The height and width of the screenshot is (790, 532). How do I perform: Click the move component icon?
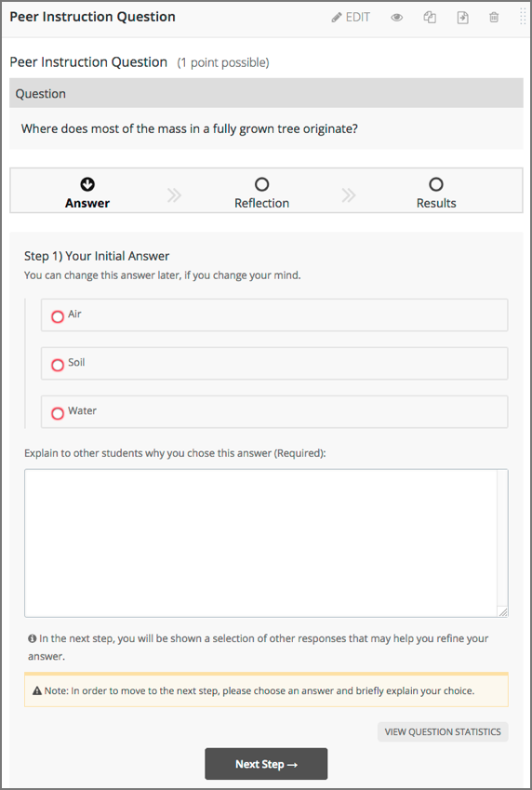click(462, 18)
